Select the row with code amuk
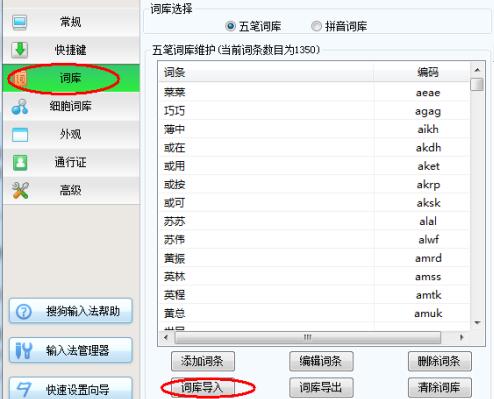Image resolution: width=494 pixels, height=399 pixels. pos(314,313)
